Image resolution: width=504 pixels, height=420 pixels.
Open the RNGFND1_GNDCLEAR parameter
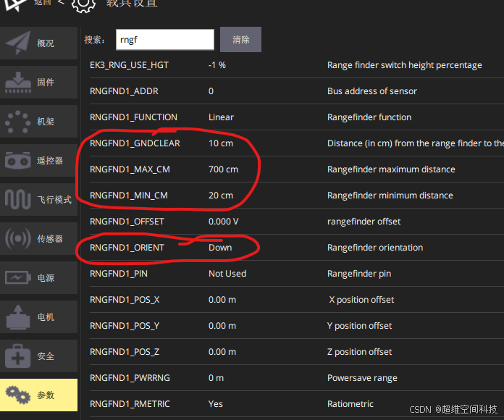click(x=135, y=143)
